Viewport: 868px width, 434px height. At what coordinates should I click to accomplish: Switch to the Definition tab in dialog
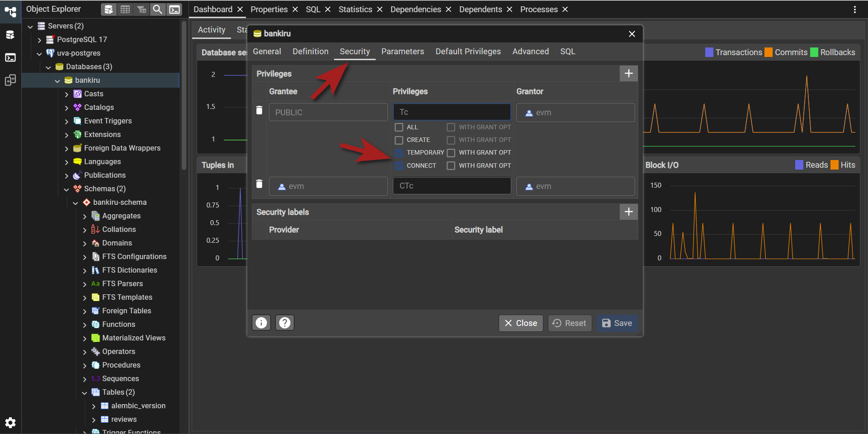(311, 52)
